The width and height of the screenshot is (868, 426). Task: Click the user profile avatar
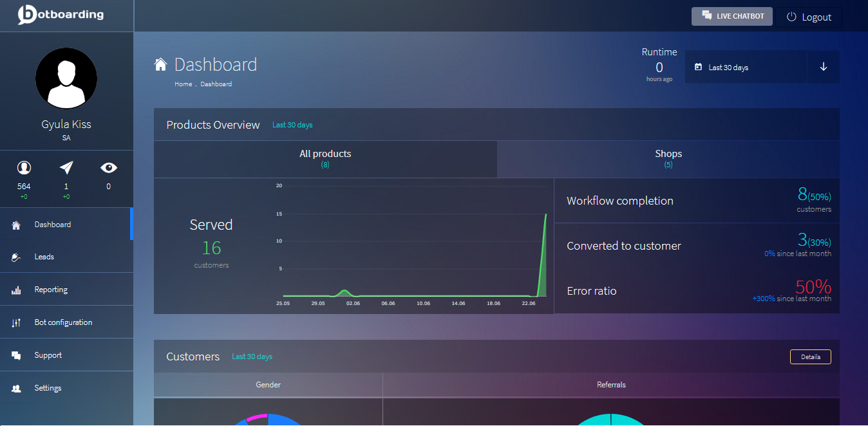[x=66, y=78]
